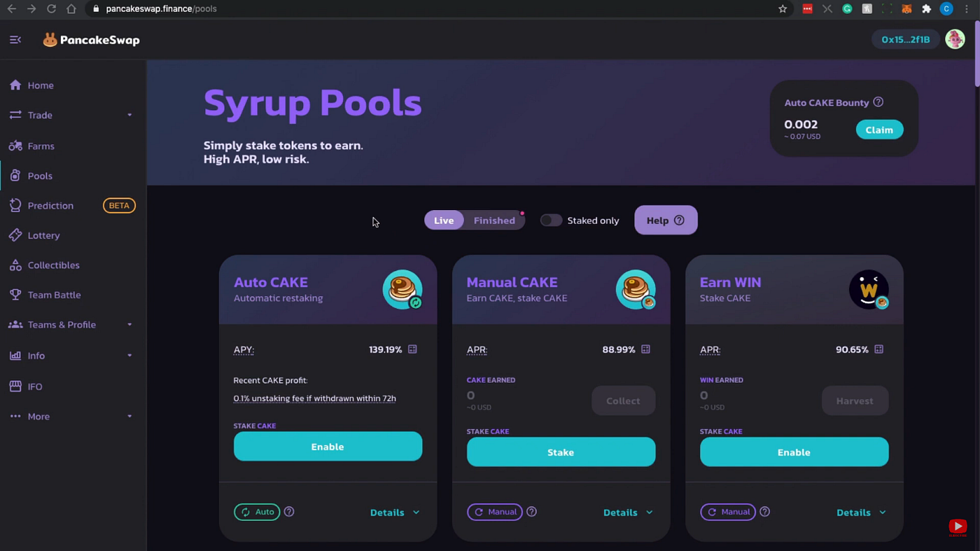Image resolution: width=980 pixels, height=551 pixels.
Task: Click the Auto CAKE pancake token image
Action: [x=402, y=289]
